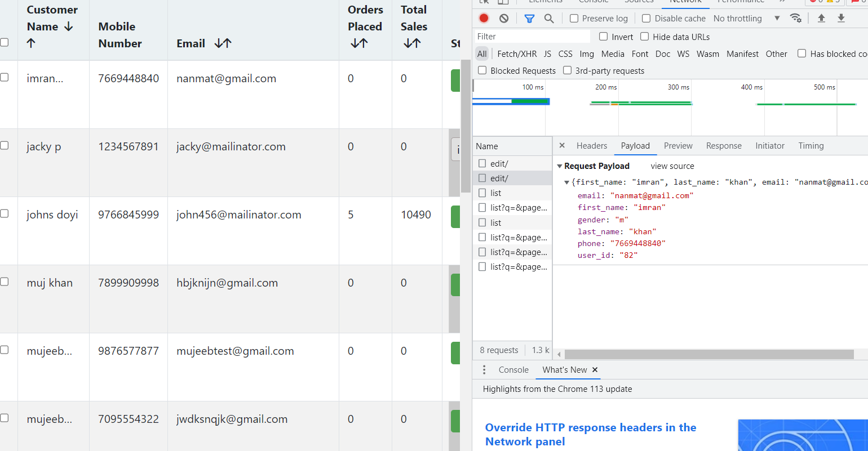Click the request details horizontal scrollbar

(x=709, y=354)
